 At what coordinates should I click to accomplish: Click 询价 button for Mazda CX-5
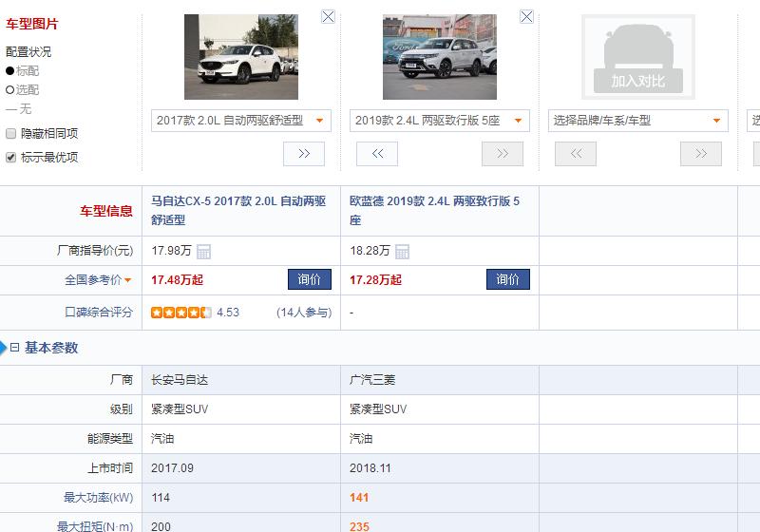click(310, 279)
